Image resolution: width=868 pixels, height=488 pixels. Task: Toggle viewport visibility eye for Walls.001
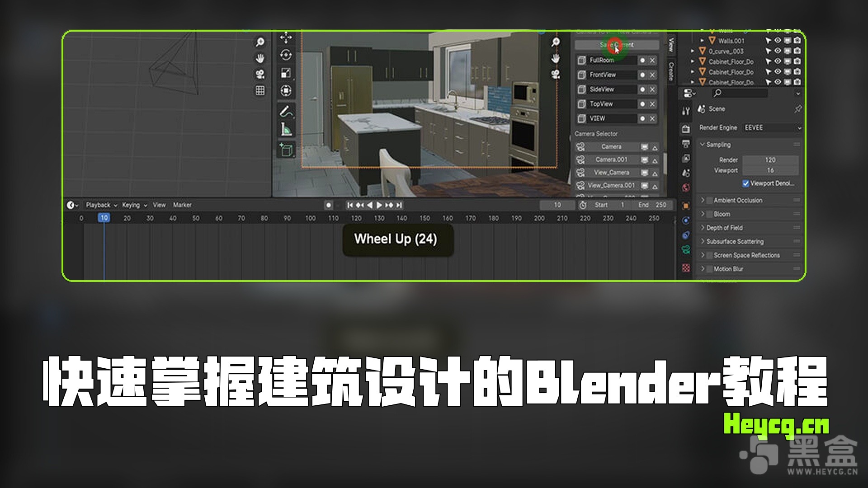point(778,41)
